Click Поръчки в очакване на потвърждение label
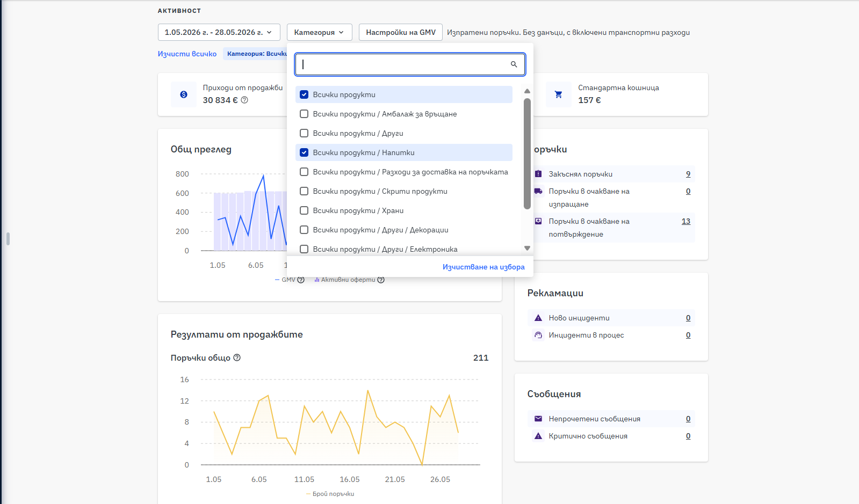The height and width of the screenshot is (504, 859). tap(589, 228)
